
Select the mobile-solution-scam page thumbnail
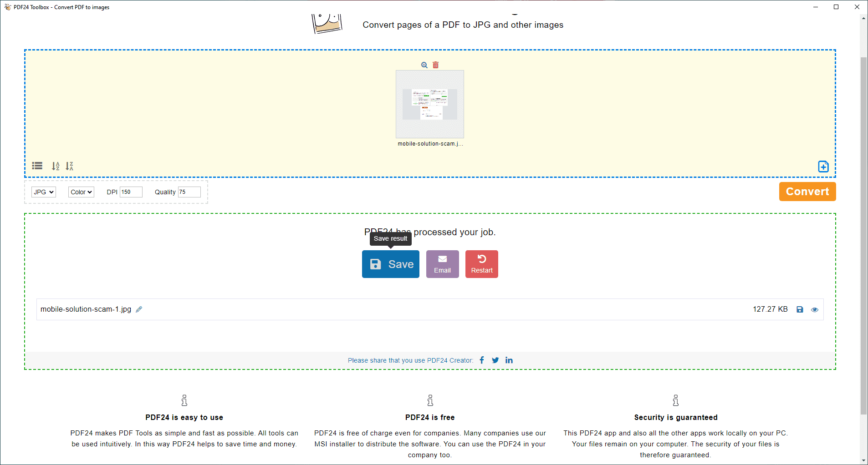click(430, 104)
